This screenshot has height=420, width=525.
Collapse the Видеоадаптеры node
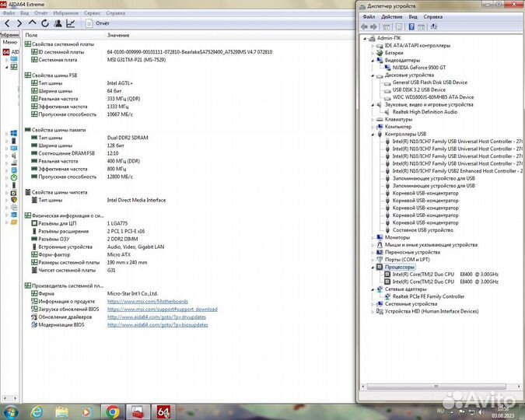(373, 61)
